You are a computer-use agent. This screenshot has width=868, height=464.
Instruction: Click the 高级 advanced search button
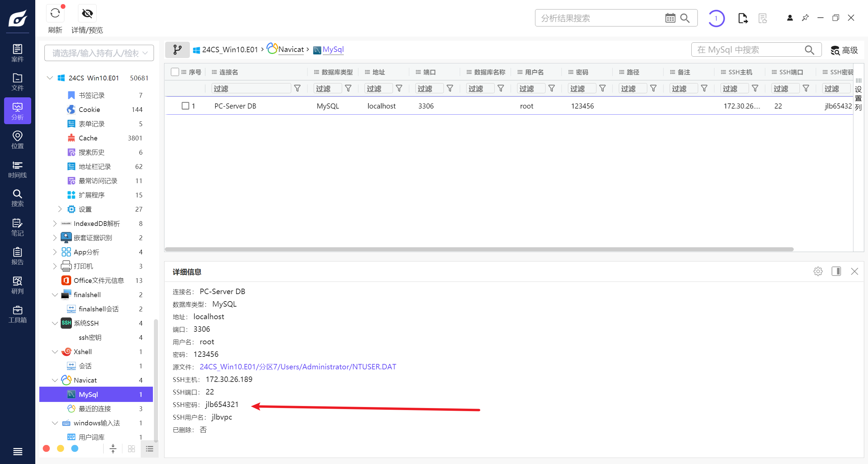coord(844,50)
